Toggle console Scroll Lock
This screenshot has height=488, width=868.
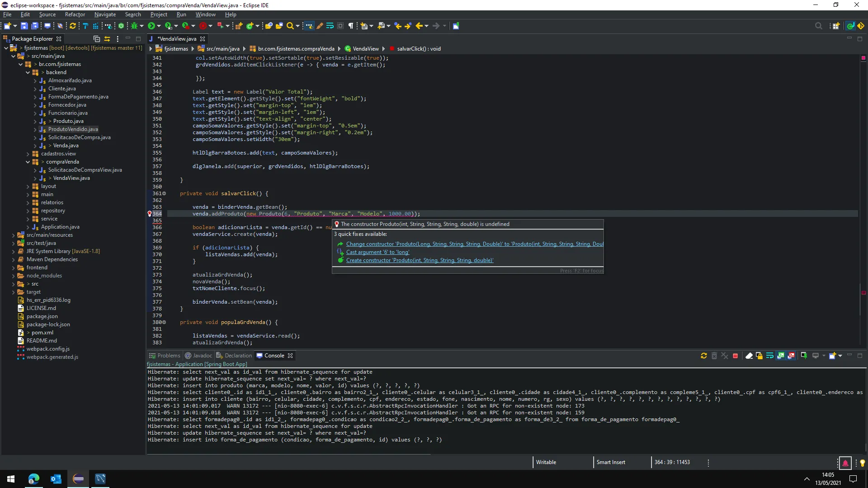(x=759, y=356)
